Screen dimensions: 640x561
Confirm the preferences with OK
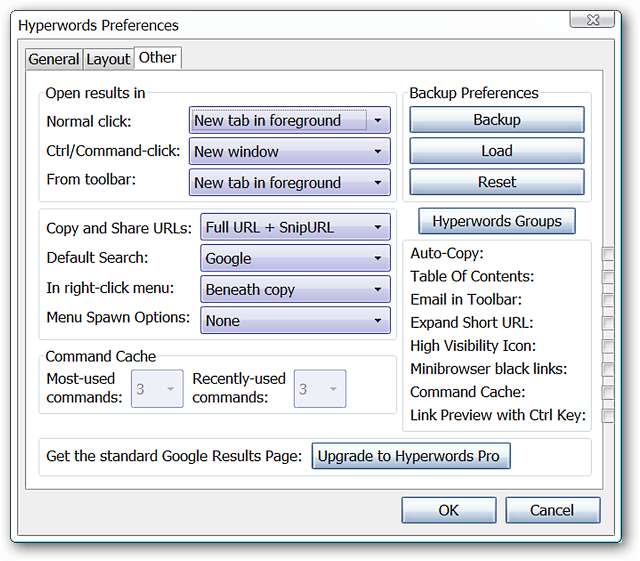pos(448,510)
